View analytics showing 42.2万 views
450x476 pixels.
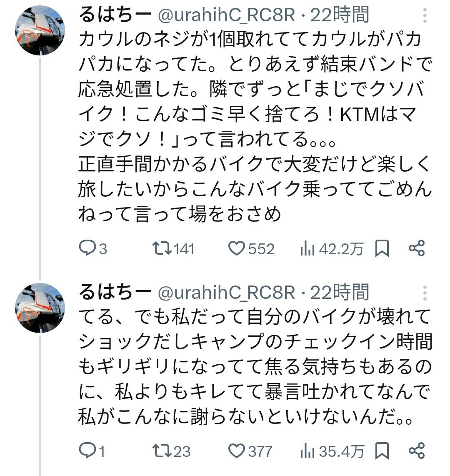click(332, 249)
